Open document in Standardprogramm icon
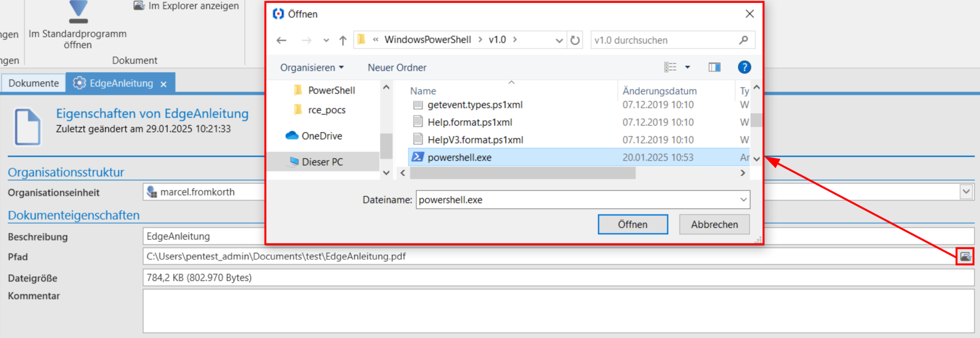Screen dimensions: 980x338 pyautogui.click(x=78, y=12)
